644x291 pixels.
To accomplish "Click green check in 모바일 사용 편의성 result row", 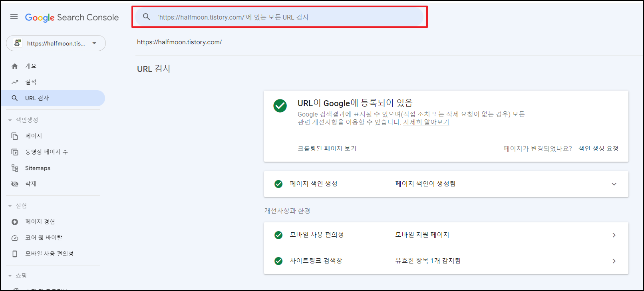I will pyautogui.click(x=278, y=235).
